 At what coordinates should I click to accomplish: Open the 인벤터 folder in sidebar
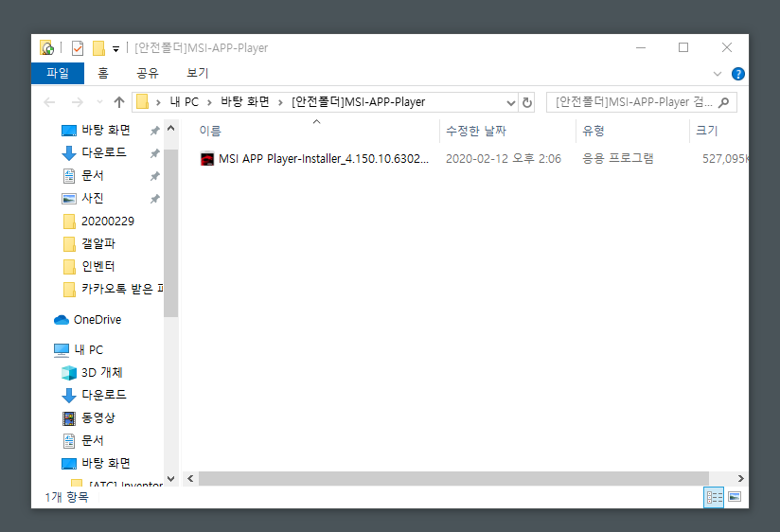98,266
